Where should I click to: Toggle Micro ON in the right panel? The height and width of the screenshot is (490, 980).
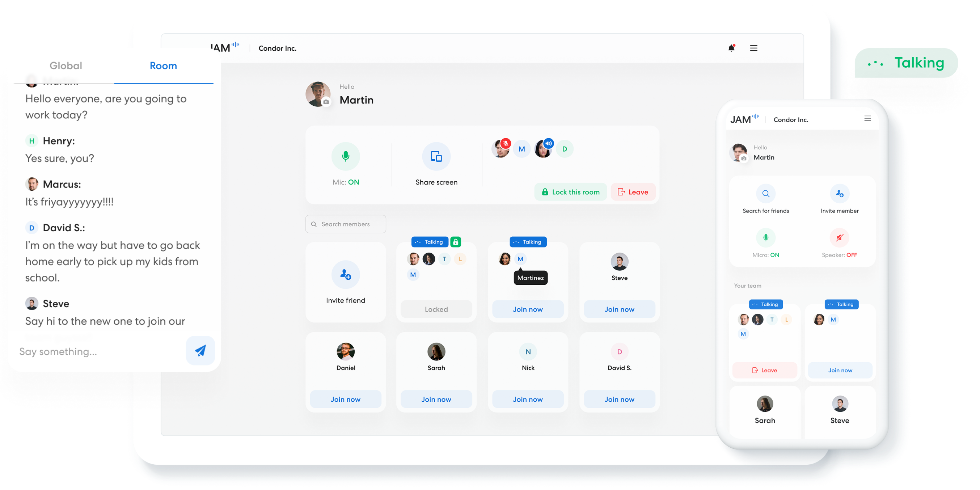coord(765,237)
